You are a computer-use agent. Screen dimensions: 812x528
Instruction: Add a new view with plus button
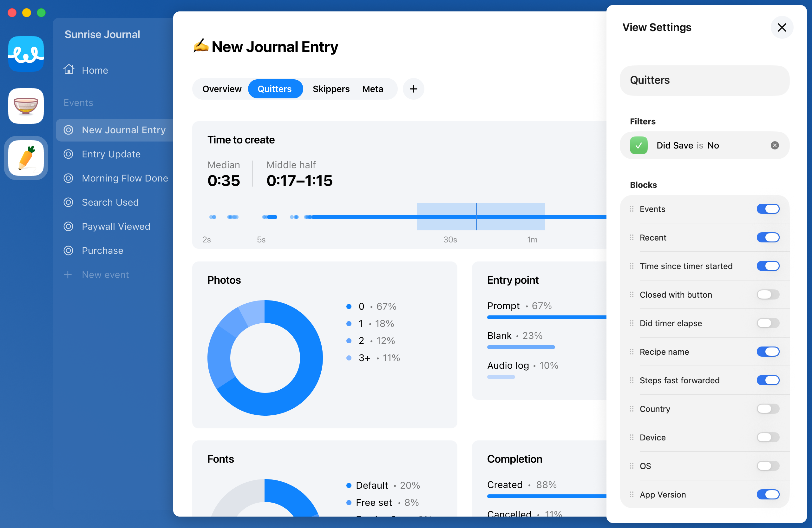coord(413,89)
